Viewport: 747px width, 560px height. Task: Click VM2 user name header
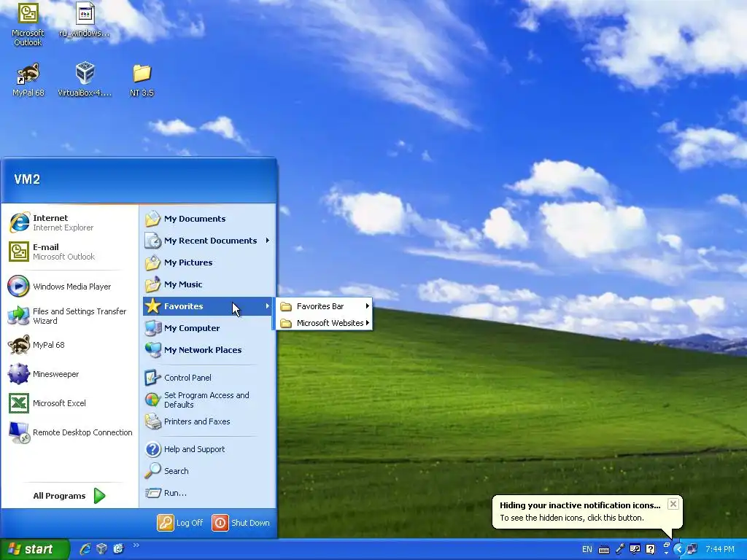27,179
